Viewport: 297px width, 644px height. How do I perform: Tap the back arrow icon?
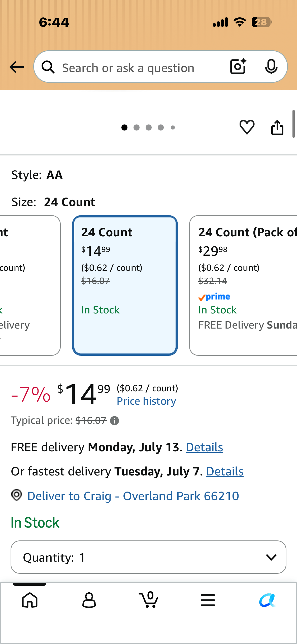click(x=17, y=67)
